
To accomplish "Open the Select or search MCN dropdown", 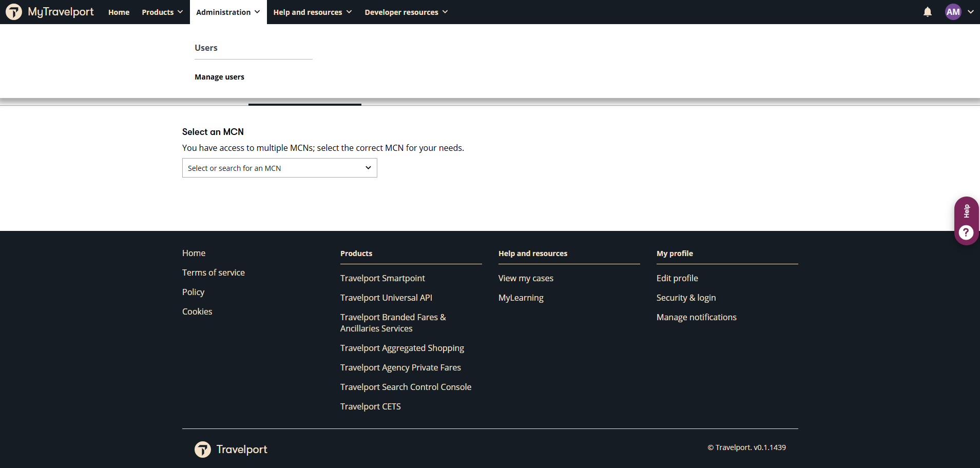I will (x=280, y=168).
